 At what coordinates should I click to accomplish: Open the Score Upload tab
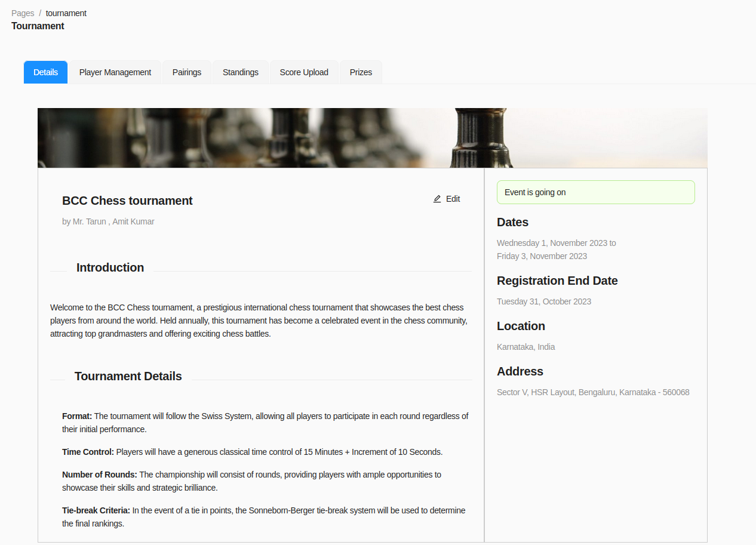(304, 72)
